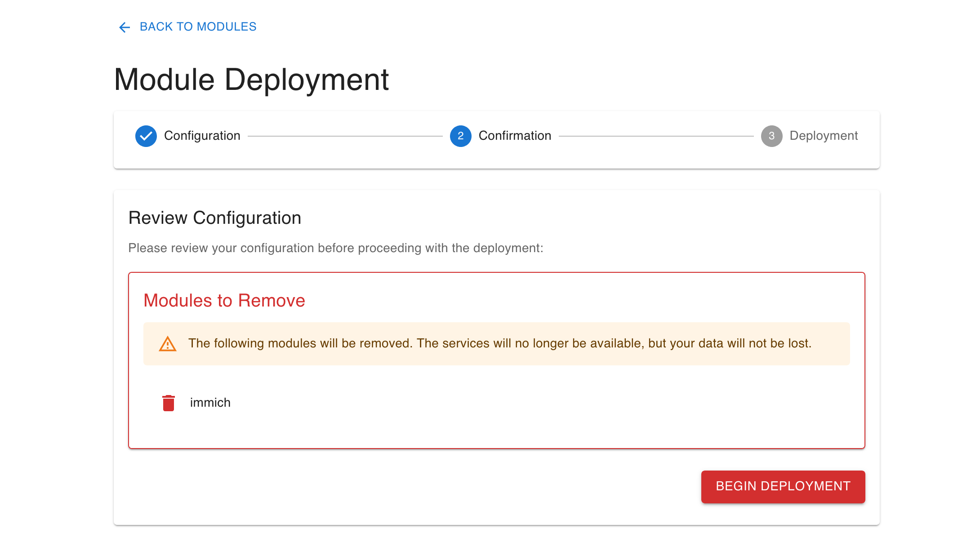Viewport: 980px width, 542px height.
Task: Select the Deployment step label
Action: click(x=824, y=136)
